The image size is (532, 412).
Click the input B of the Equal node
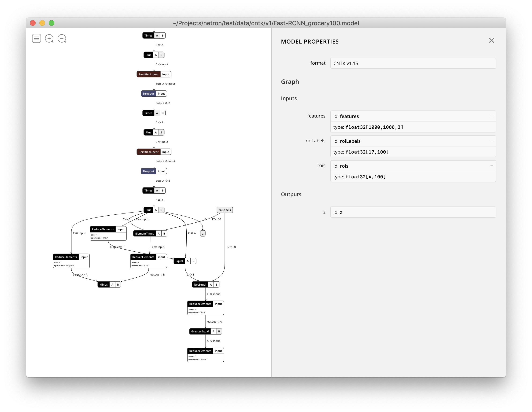point(193,261)
